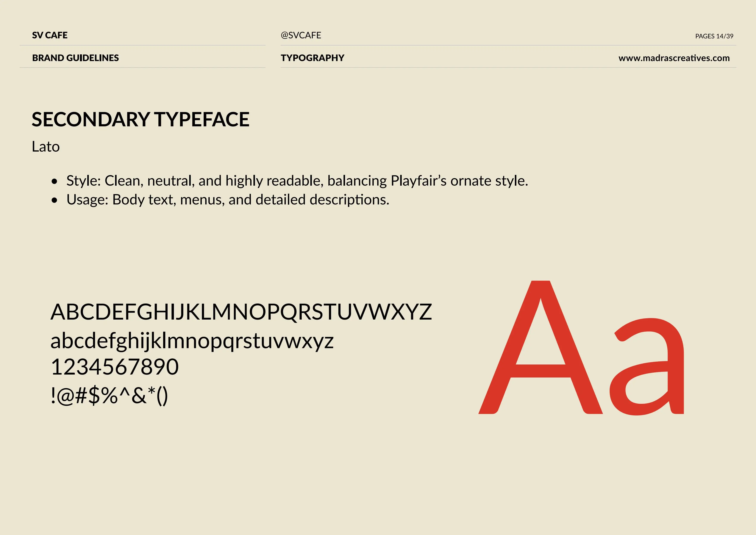Click the horizontal divider under TYPOGRAPHY

pyautogui.click(x=508, y=67)
